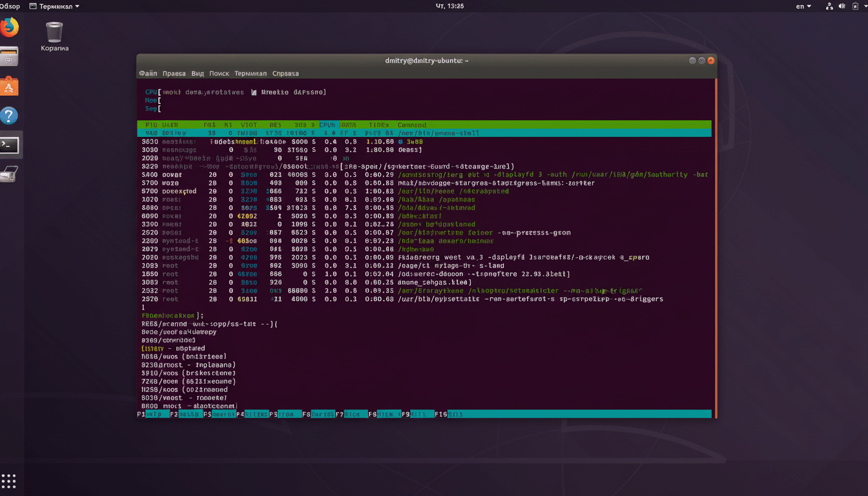The image size is (868, 496).
Task: Click the Show Applications grid icon
Action: pyautogui.click(x=10, y=480)
